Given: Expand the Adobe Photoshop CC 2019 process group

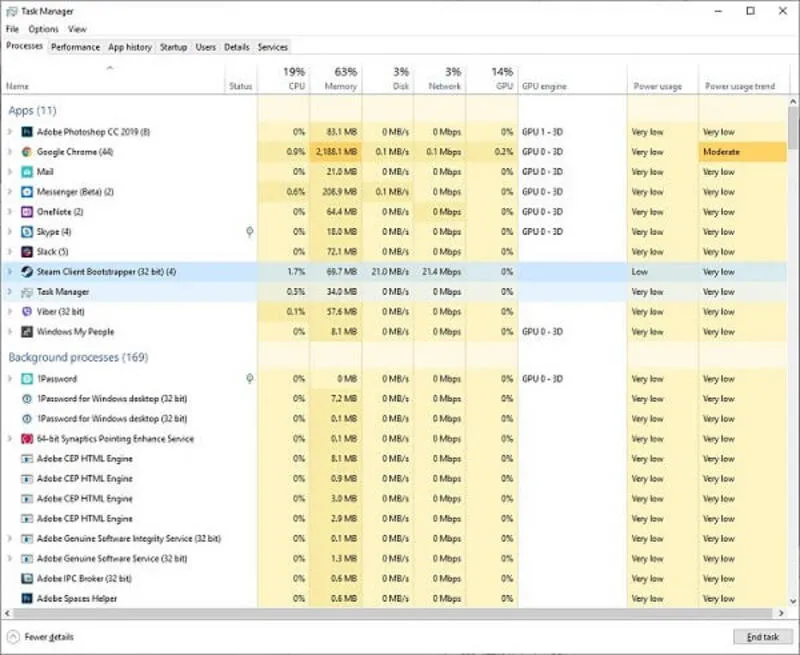Looking at the screenshot, I should 10,132.
